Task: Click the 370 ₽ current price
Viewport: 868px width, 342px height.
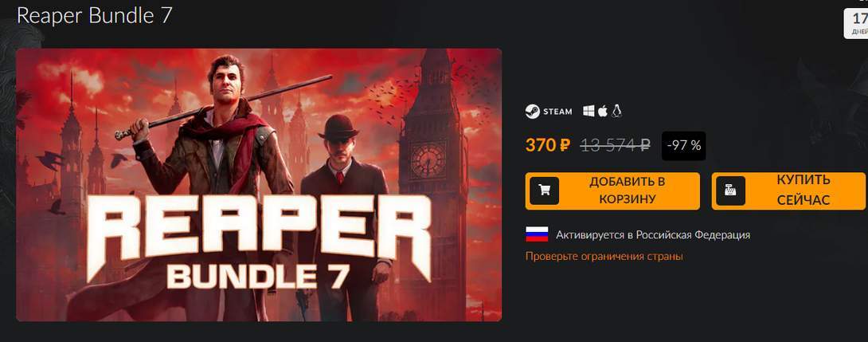Action: [x=548, y=145]
